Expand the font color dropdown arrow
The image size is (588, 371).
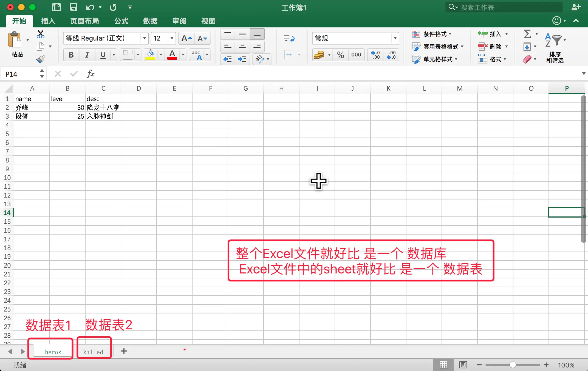coord(183,55)
